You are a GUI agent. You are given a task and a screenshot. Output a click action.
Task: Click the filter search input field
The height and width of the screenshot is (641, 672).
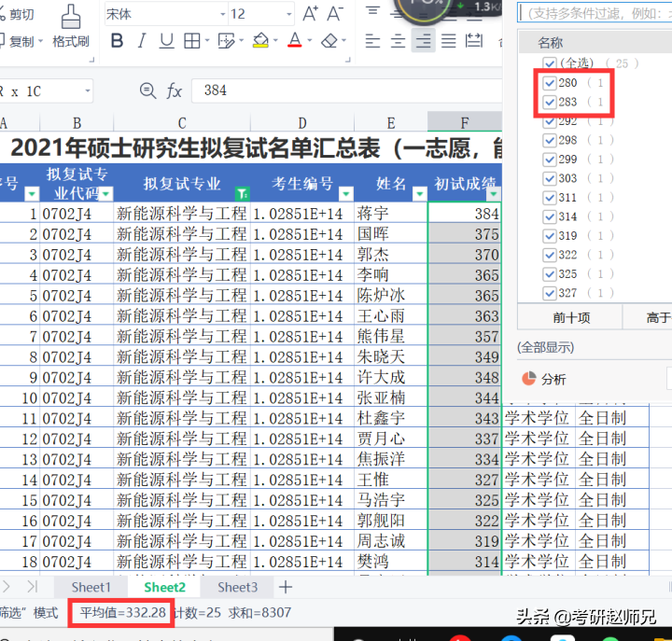tap(595, 14)
